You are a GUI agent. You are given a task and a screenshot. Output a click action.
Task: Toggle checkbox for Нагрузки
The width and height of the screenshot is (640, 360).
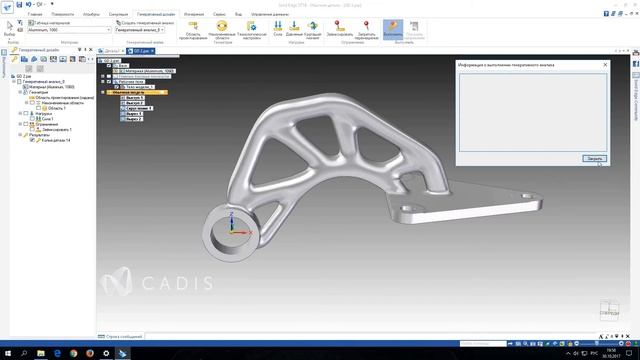click(26, 113)
